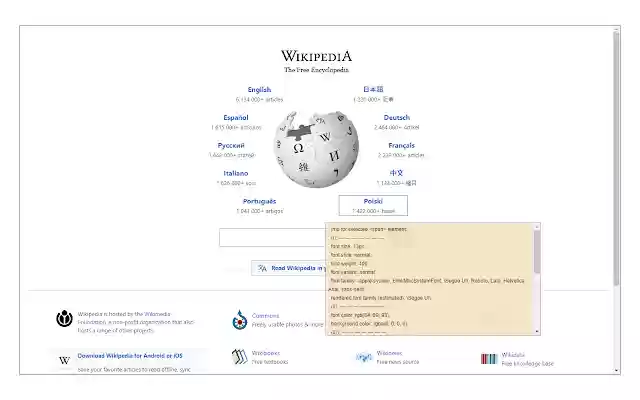Image resolution: width=640 pixels, height=400 pixels.
Task: Click the font info tooltip scrollbar thumb
Action: coord(537,251)
